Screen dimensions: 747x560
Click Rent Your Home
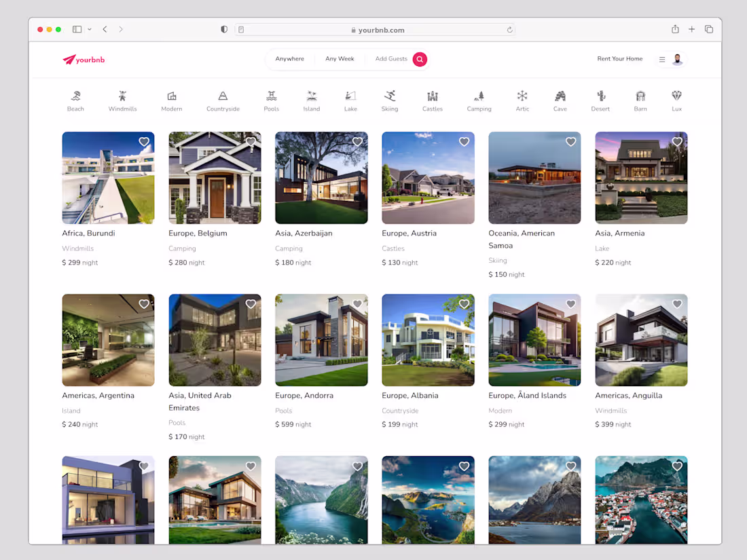pos(619,59)
